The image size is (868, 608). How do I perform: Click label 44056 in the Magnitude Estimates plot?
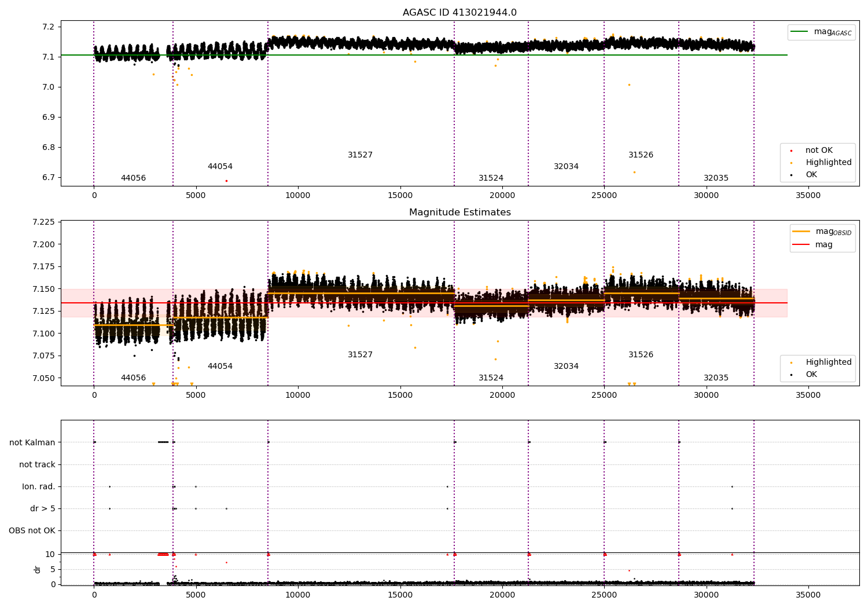click(133, 378)
